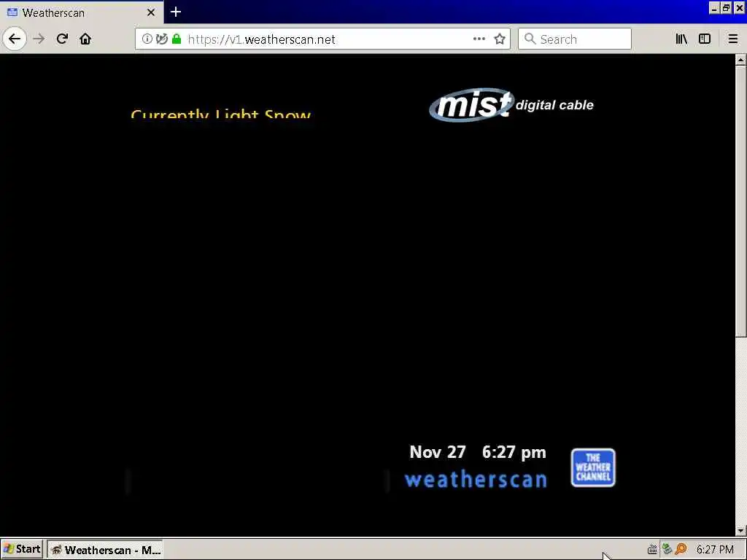Image resolution: width=747 pixels, height=560 pixels.
Task: Click the green secure connection padlock
Action: coord(177,39)
